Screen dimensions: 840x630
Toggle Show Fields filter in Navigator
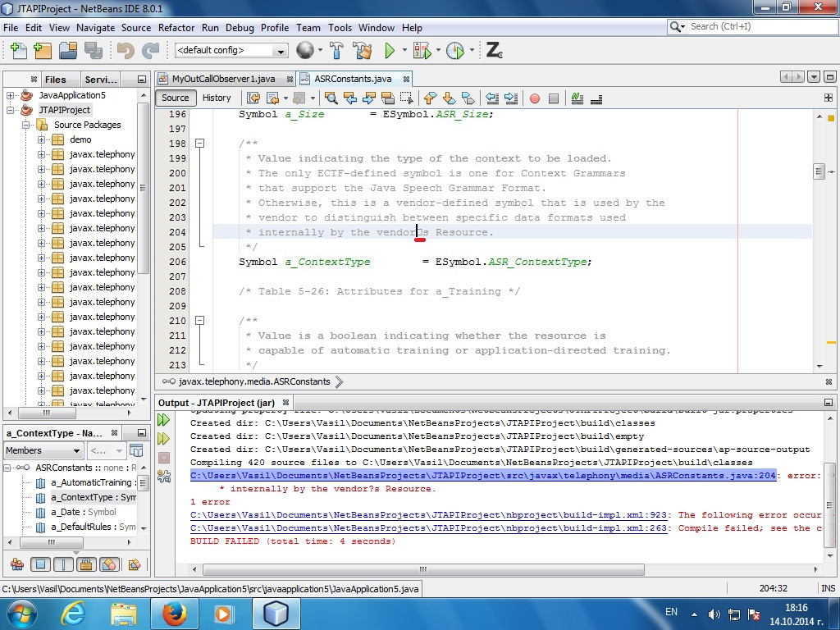(40, 564)
